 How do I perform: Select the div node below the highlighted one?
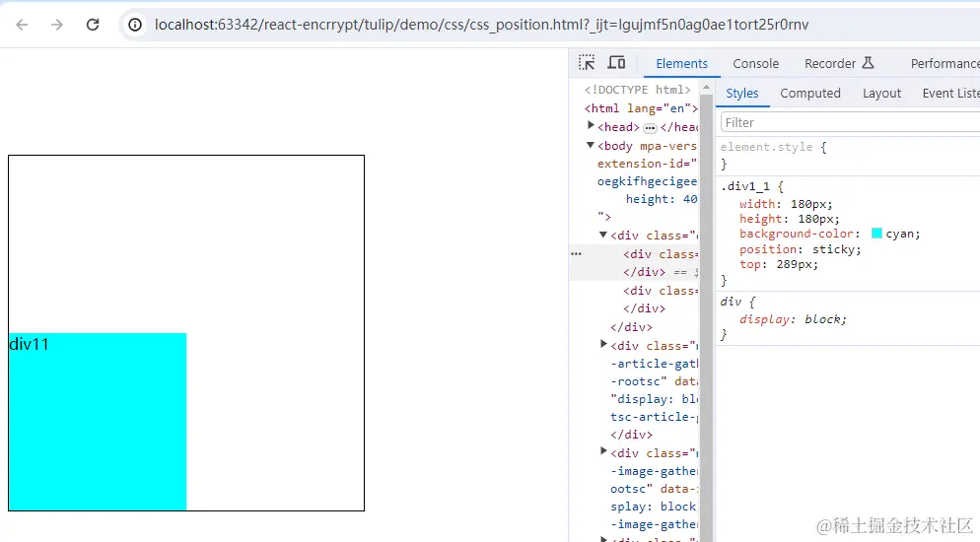pos(660,291)
